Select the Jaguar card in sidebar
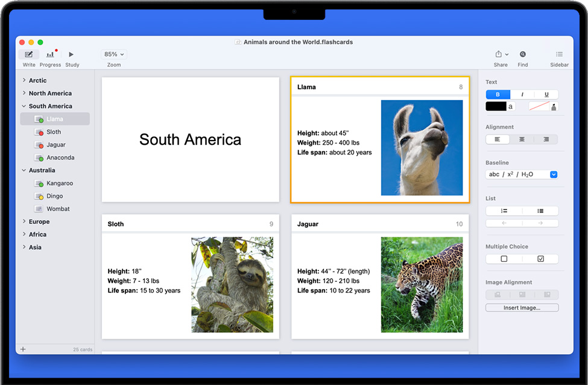 (x=55, y=145)
